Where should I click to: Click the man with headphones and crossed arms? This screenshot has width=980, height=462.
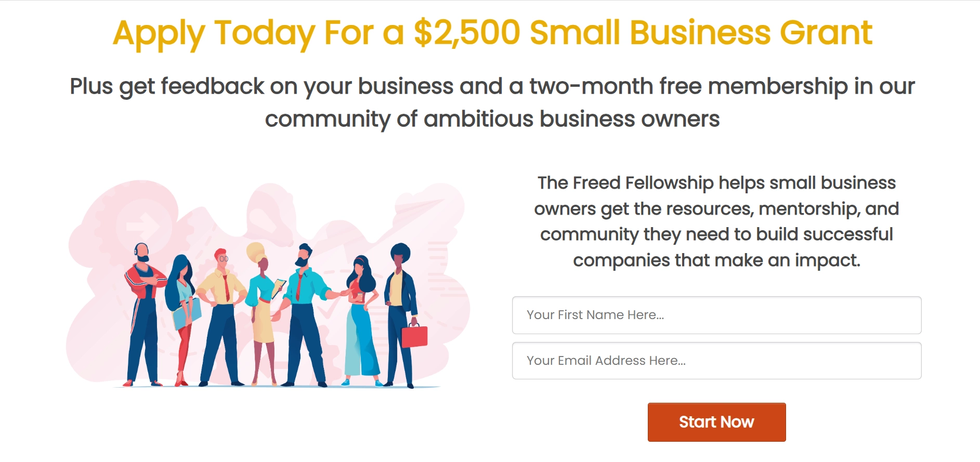point(145,314)
